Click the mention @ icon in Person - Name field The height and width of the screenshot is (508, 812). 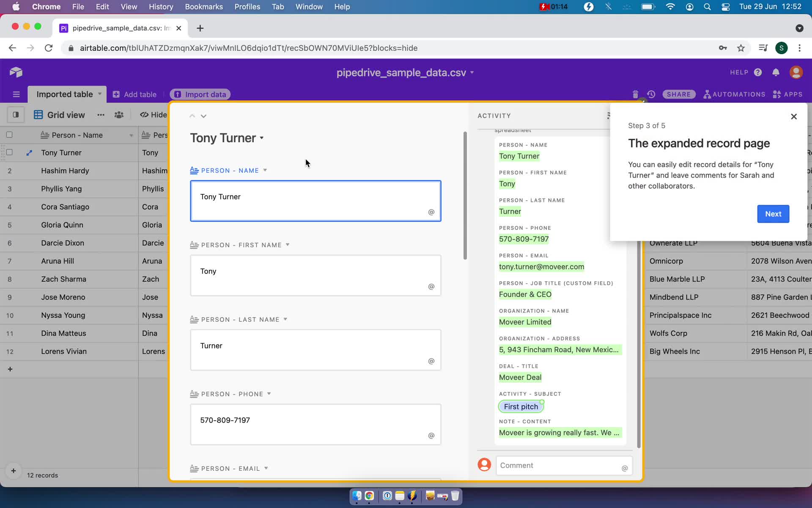431,212
